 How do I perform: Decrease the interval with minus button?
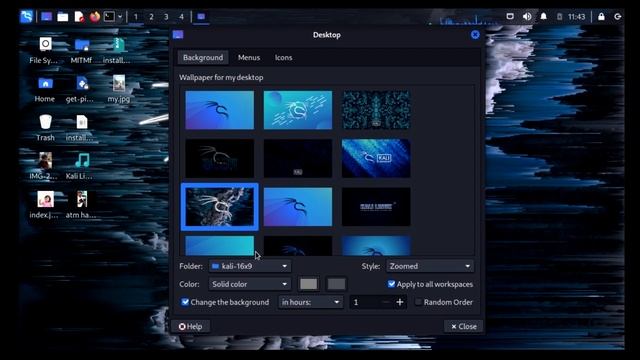coord(386,302)
